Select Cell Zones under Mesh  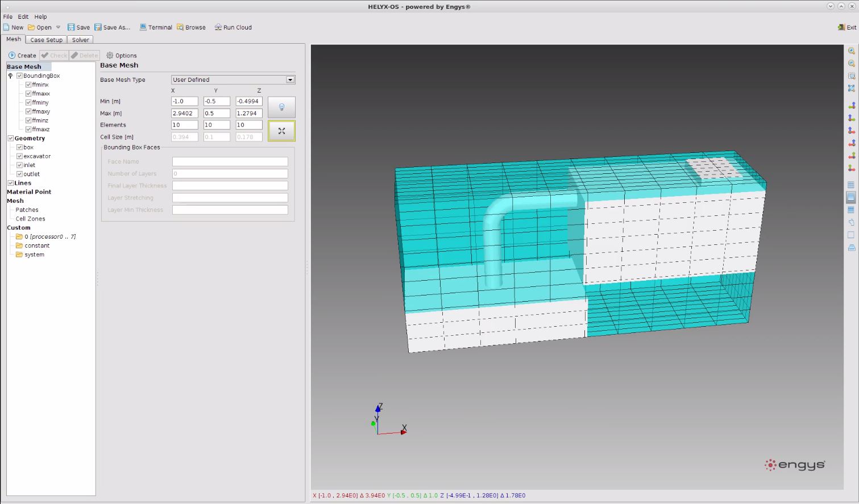[x=30, y=219]
